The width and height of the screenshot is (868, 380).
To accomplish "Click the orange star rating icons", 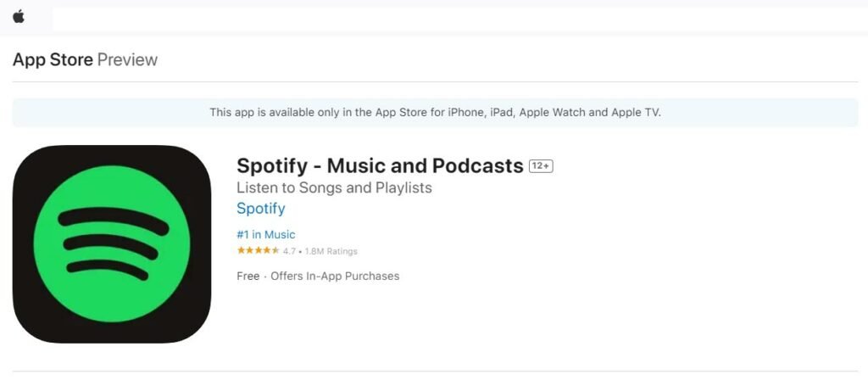I will click(x=258, y=251).
